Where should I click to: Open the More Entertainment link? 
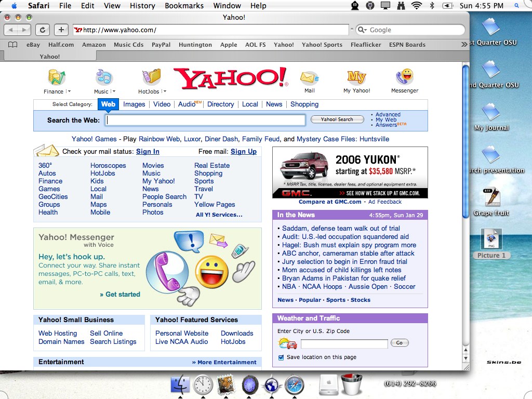tap(224, 362)
